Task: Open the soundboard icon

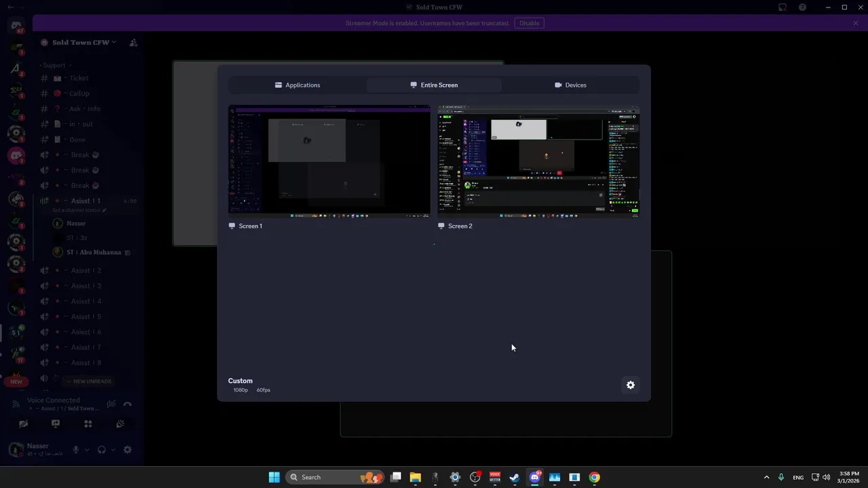Action: click(x=120, y=424)
